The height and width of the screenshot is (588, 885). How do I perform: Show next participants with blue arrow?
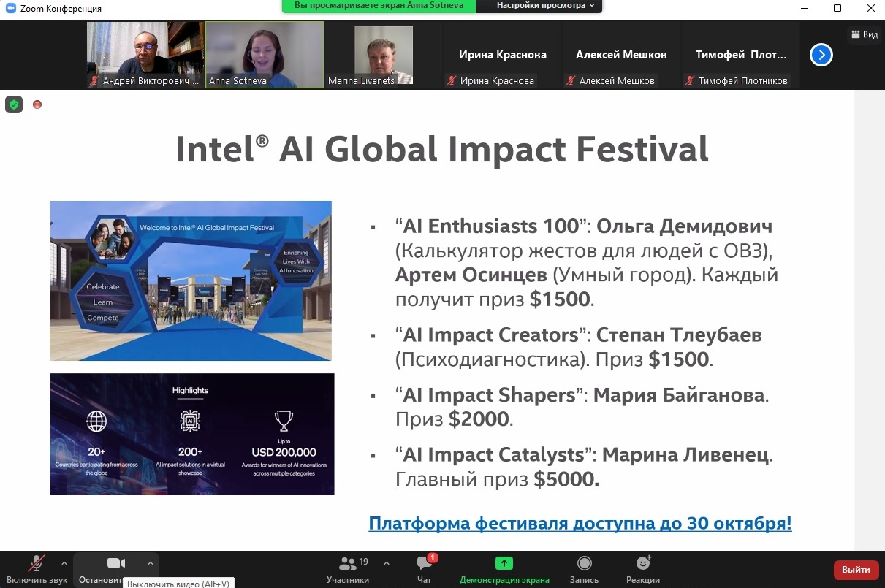[821, 55]
